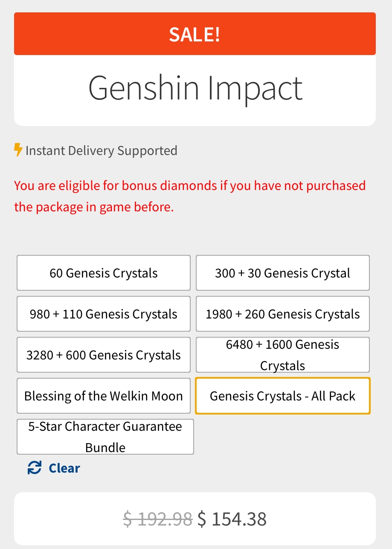This screenshot has width=392, height=549.
Task: Choose the 300 + 30 Genesis Crystal pack
Action: (x=282, y=273)
